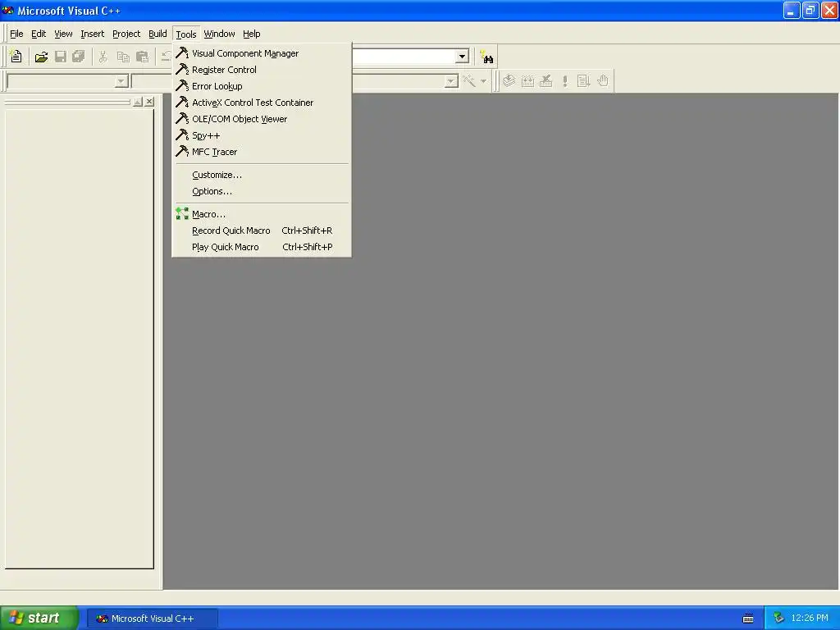The image size is (840, 630).
Task: Expand the WizardBar class combo box
Action: pos(121,81)
